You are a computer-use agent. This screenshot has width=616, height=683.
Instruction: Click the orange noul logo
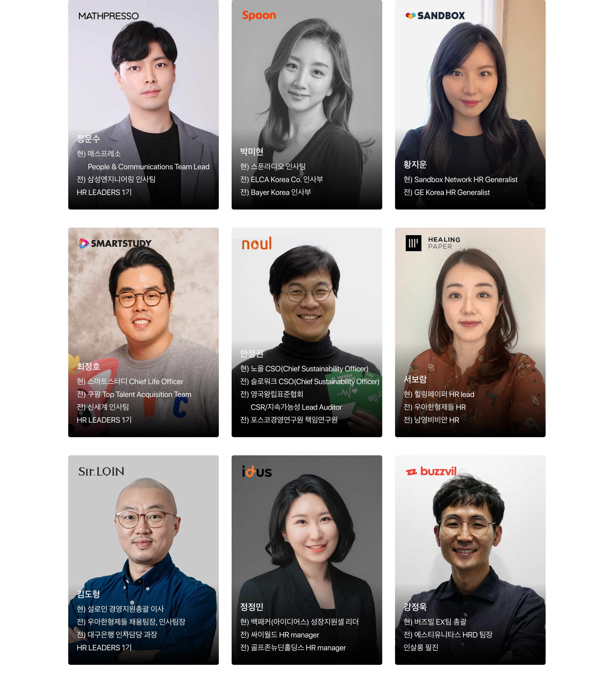pos(256,243)
